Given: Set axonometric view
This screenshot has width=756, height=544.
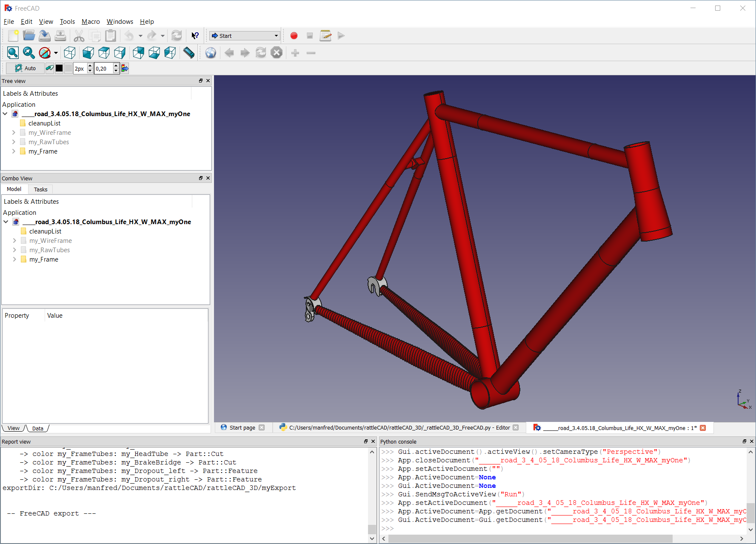Looking at the screenshot, I should coord(70,53).
